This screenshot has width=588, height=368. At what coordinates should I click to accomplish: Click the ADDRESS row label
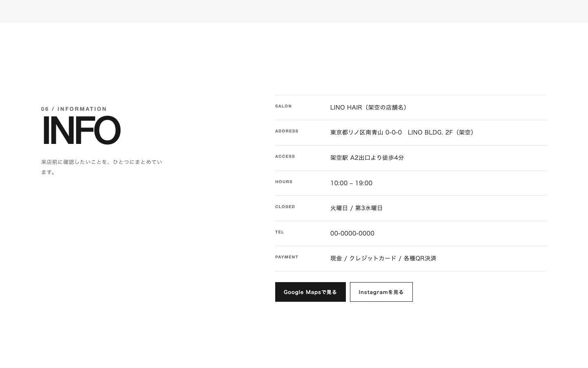click(x=287, y=131)
